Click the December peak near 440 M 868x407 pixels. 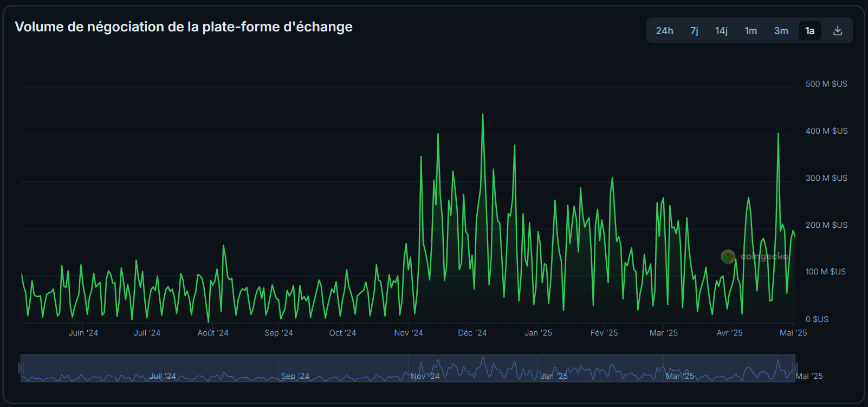coord(483,115)
